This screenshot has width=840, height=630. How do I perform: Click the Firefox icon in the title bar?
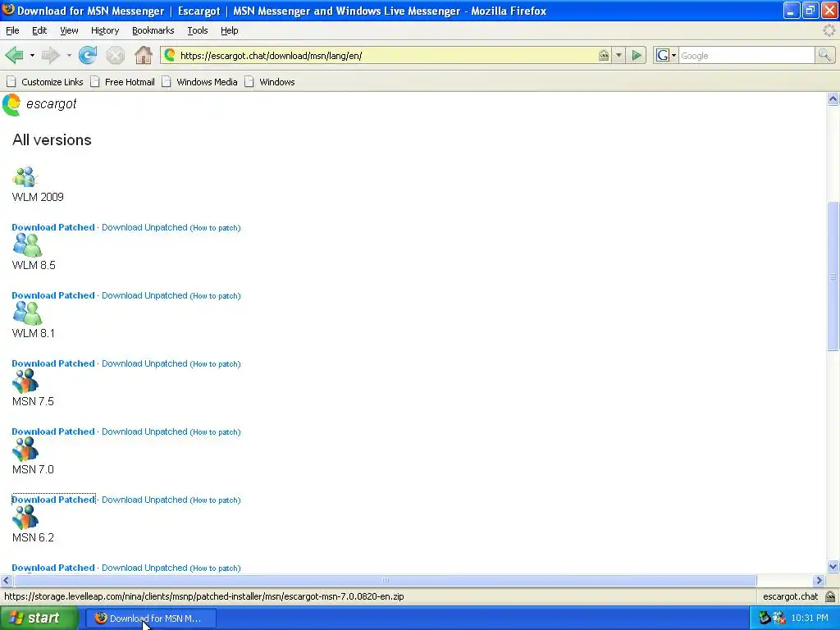coord(8,10)
